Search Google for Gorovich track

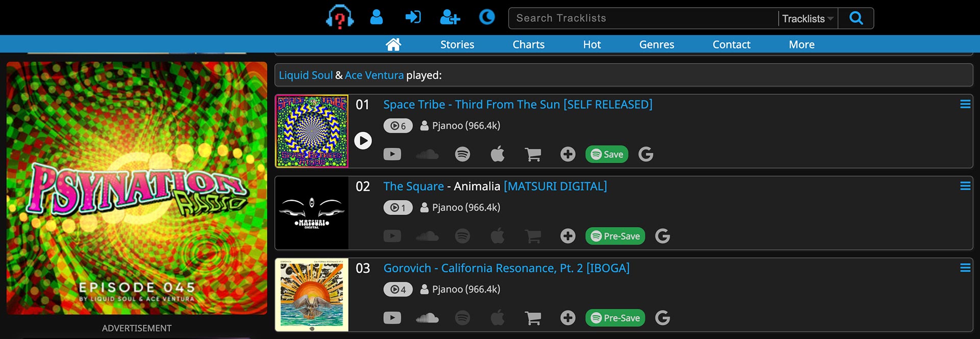pyautogui.click(x=663, y=318)
